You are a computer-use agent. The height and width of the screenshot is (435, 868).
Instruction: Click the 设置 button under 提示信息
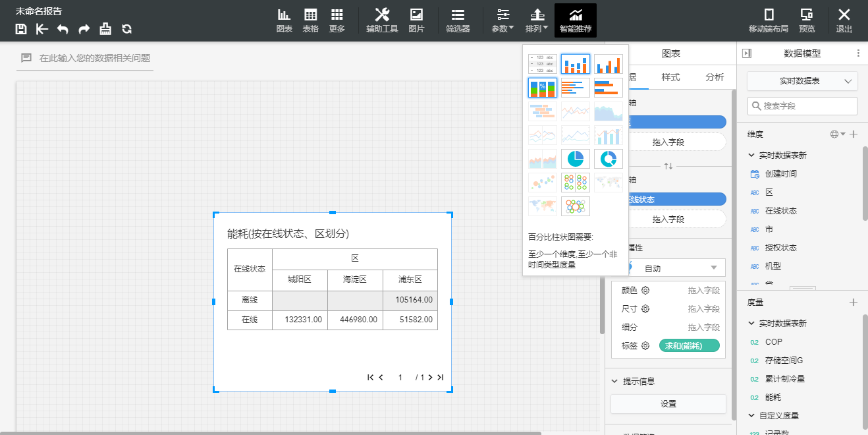pyautogui.click(x=668, y=404)
